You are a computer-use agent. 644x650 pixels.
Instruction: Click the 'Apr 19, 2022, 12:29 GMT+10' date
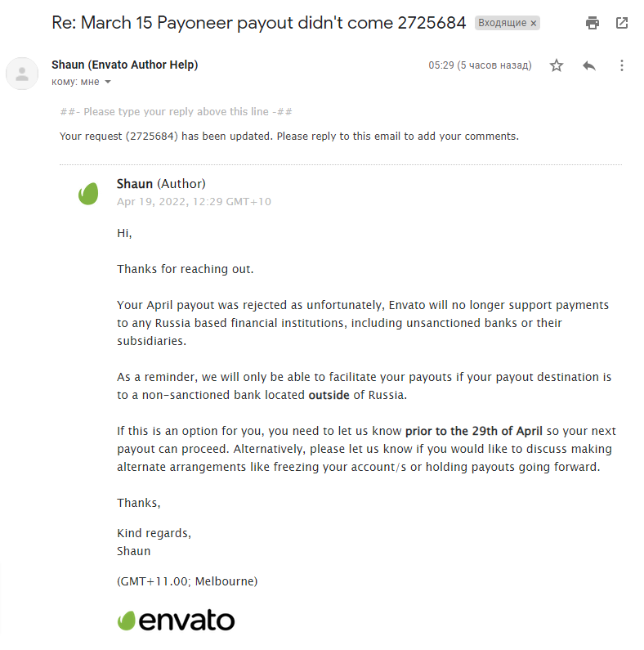click(194, 201)
